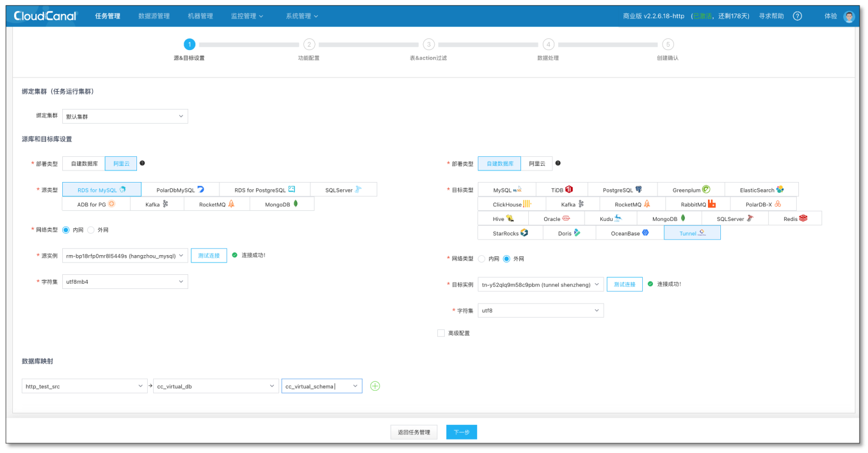Expand the 系统管理 menu
Image resolution: width=868 pixels, height=453 pixels.
coord(302,16)
